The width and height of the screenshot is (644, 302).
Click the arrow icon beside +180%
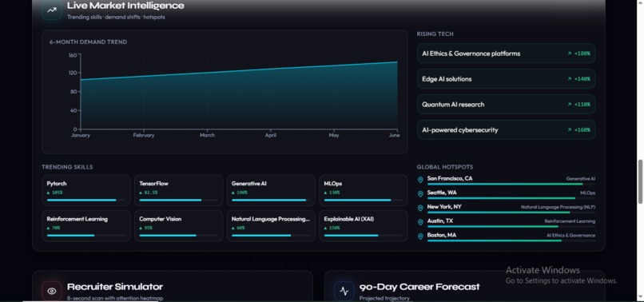(x=569, y=54)
